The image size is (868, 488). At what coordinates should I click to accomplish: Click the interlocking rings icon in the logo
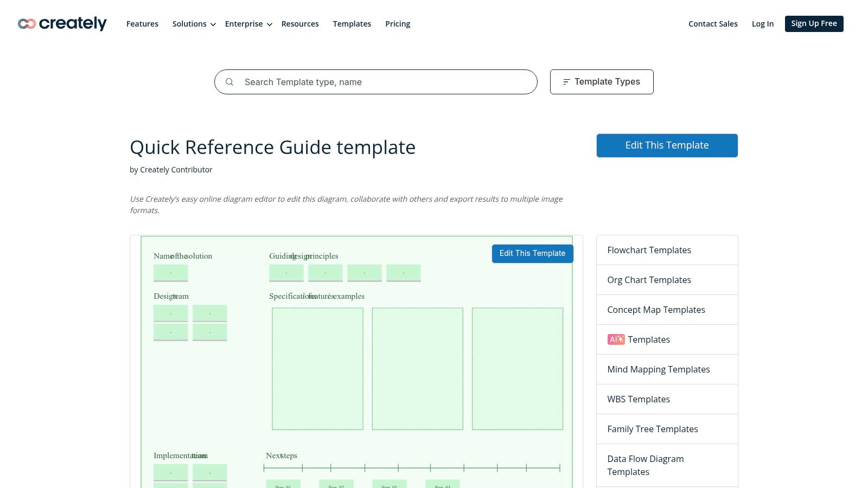pos(26,23)
